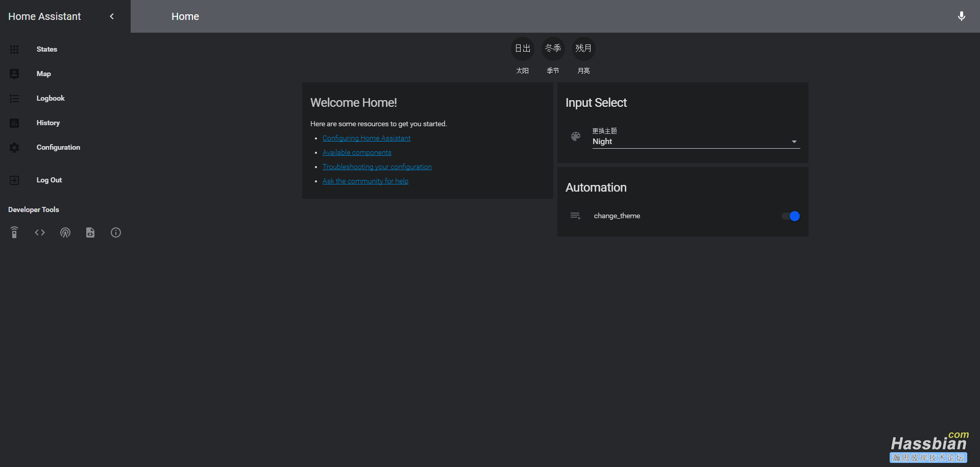This screenshot has width=980, height=467.
Task: Click the Logbook list icon
Action: tap(14, 99)
